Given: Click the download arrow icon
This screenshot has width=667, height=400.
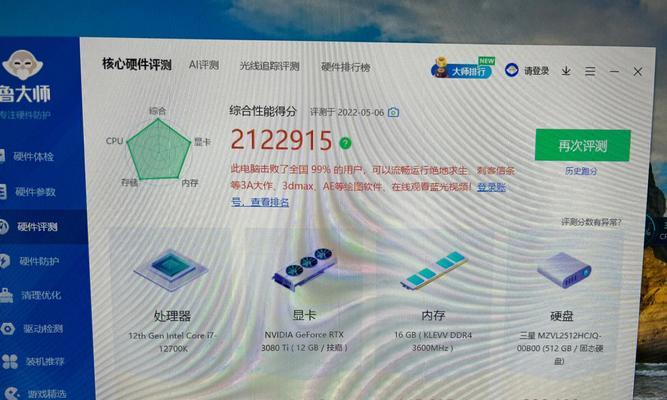Looking at the screenshot, I should [566, 71].
